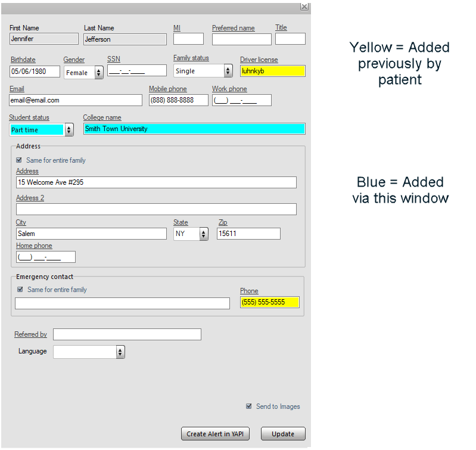Click the Emergency contact name field
This screenshot has height=450, width=476.
122,303
